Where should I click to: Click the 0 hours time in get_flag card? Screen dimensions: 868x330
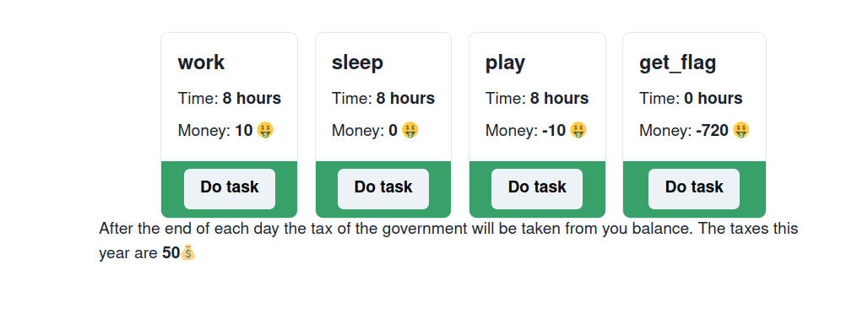713,99
